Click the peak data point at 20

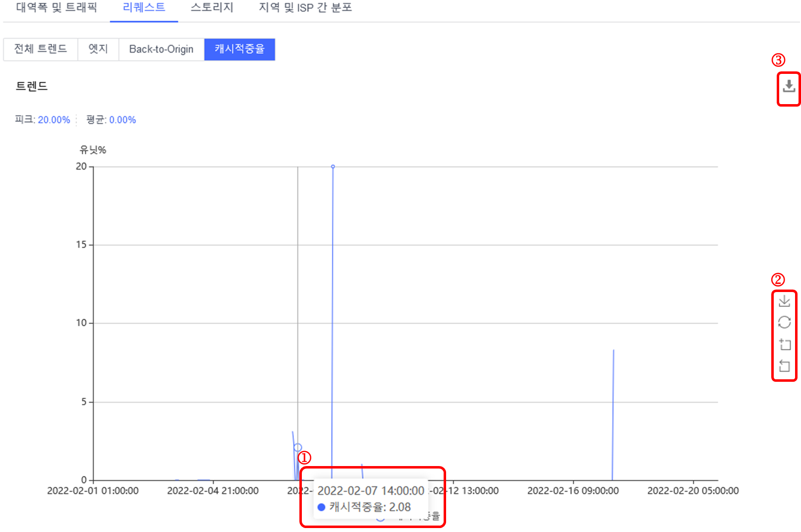click(x=333, y=167)
